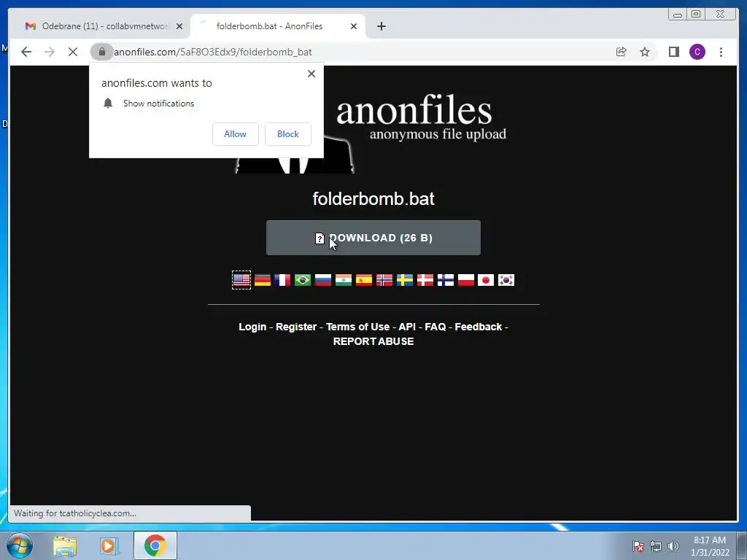
Task: Open the Login link
Action: [x=252, y=327]
